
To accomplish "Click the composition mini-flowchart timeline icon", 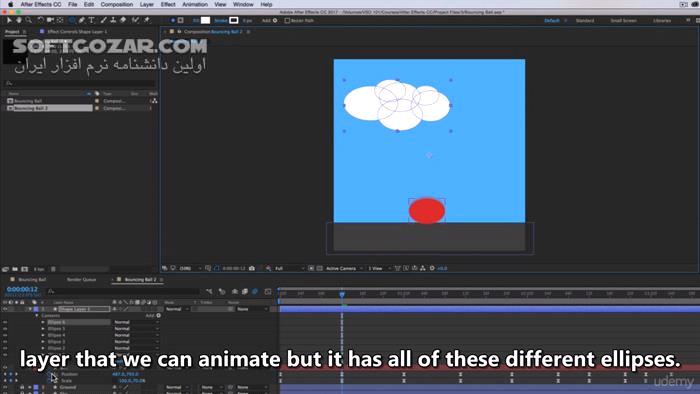I will point(209,291).
